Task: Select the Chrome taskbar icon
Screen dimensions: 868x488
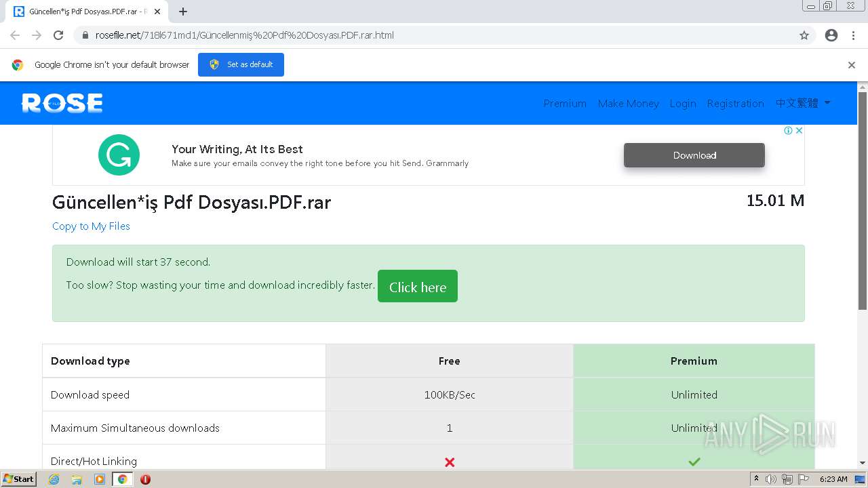Action: [x=123, y=479]
